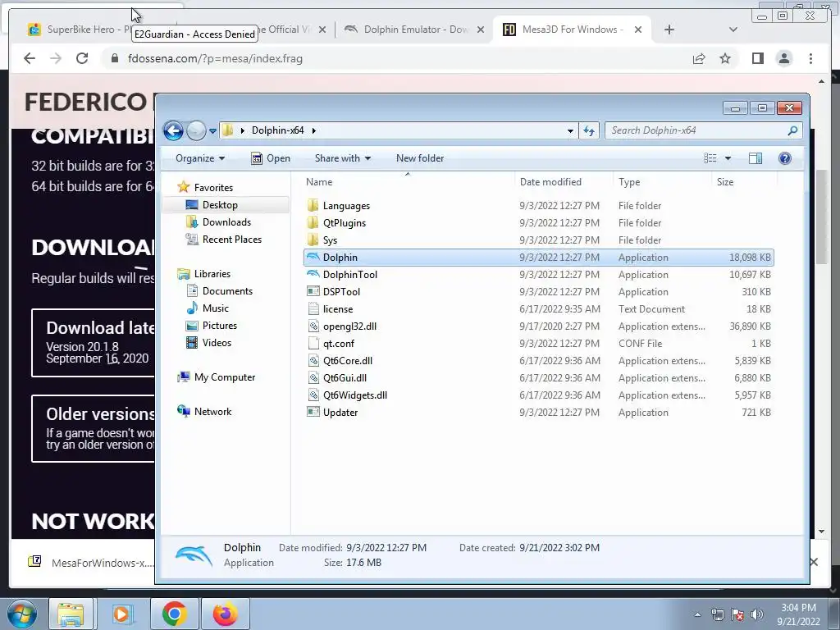Show hidden system tray icons
The width and height of the screenshot is (840, 630).
[697, 615]
